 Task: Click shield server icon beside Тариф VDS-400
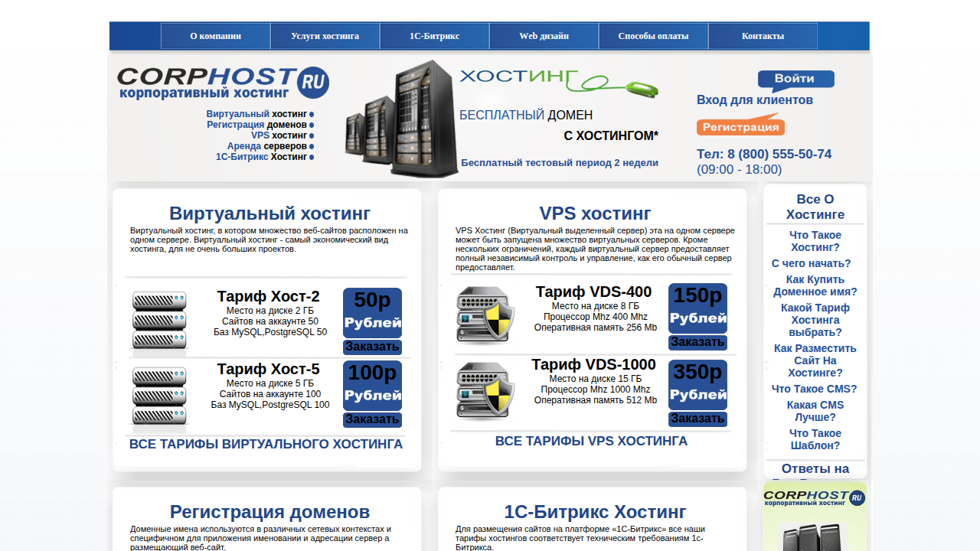pyautogui.click(x=485, y=315)
